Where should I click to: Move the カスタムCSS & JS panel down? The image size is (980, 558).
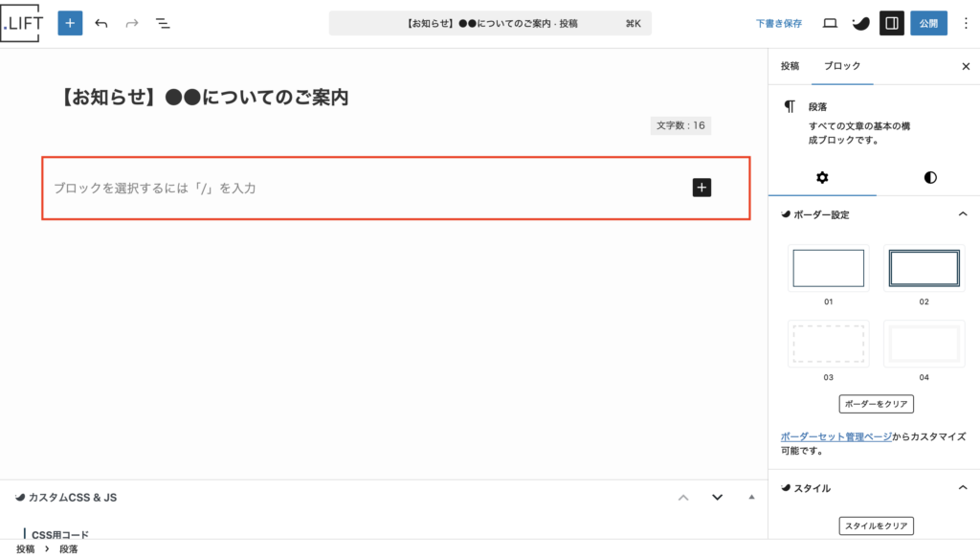point(717,497)
